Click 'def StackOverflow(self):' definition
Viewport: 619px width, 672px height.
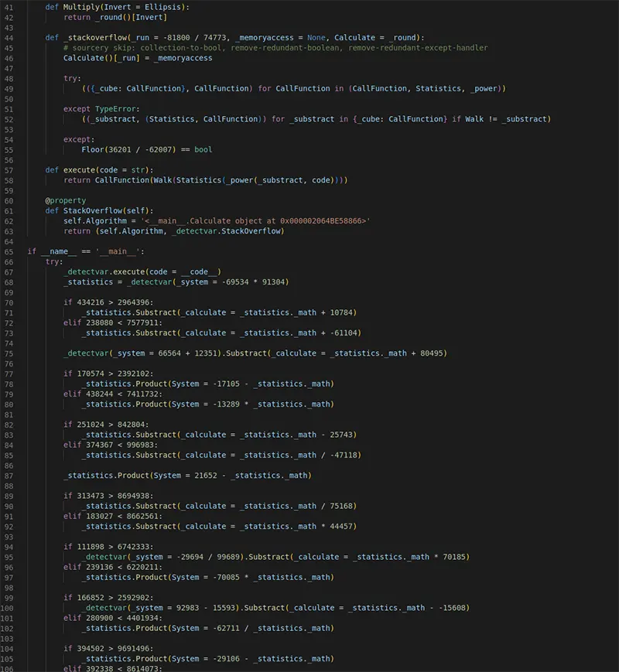(99, 211)
